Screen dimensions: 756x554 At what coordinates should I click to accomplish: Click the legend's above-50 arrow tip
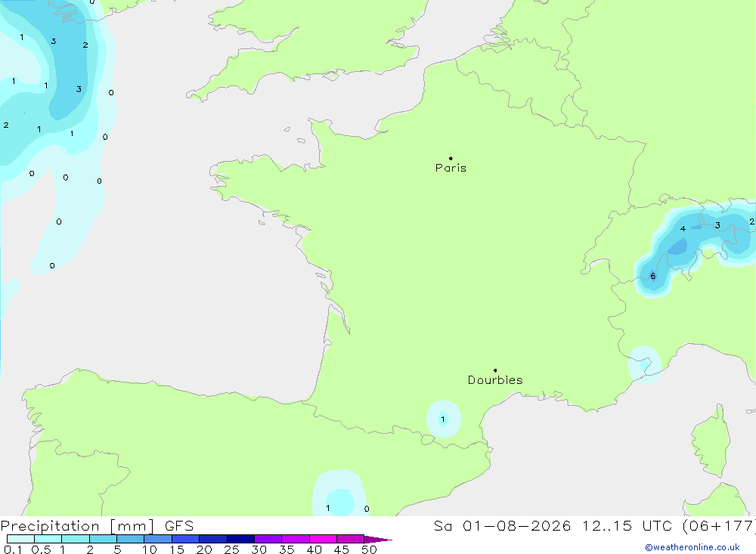click(379, 540)
